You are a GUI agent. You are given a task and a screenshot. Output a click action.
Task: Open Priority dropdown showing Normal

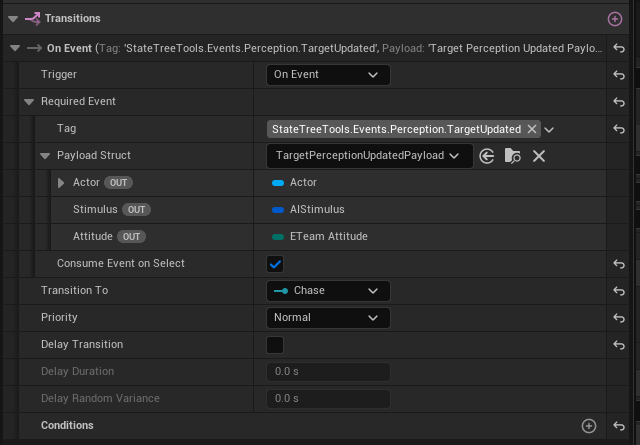[x=328, y=318]
